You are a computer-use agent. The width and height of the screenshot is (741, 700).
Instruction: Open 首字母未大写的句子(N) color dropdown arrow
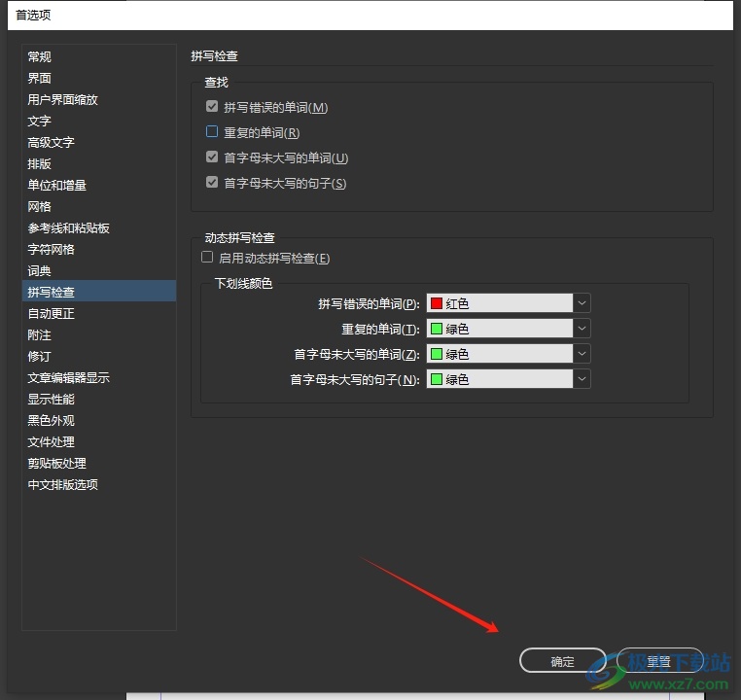tap(582, 379)
